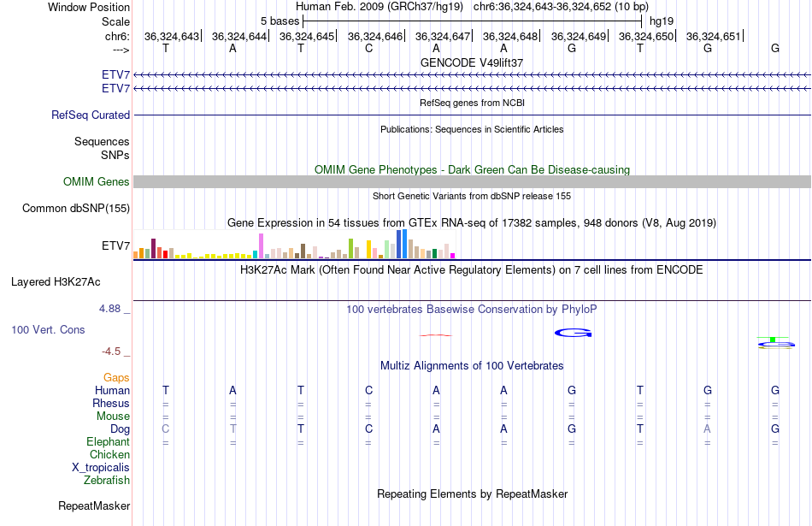Open the RefSeq genes from NCBI title
Viewport: 812px width, 526px height.
(472, 103)
